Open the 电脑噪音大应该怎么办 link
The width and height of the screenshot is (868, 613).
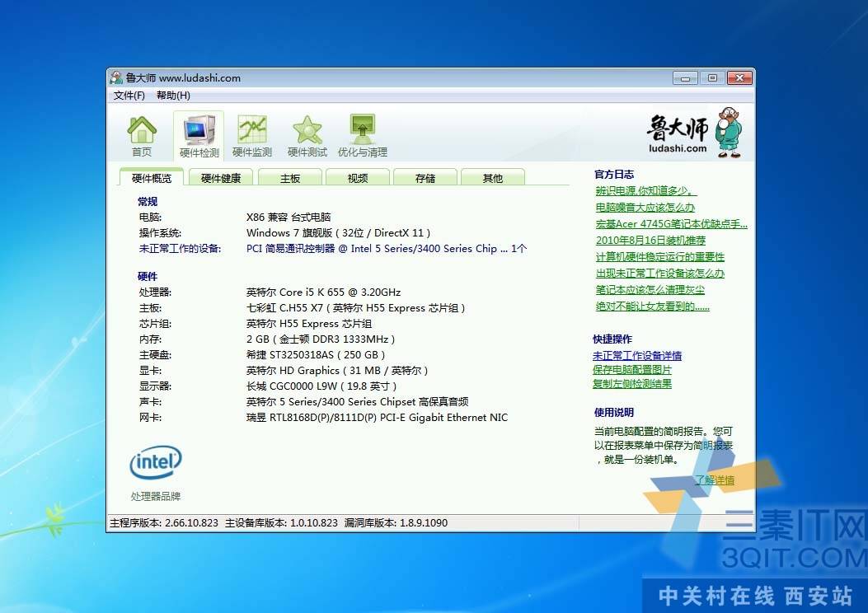[645, 208]
